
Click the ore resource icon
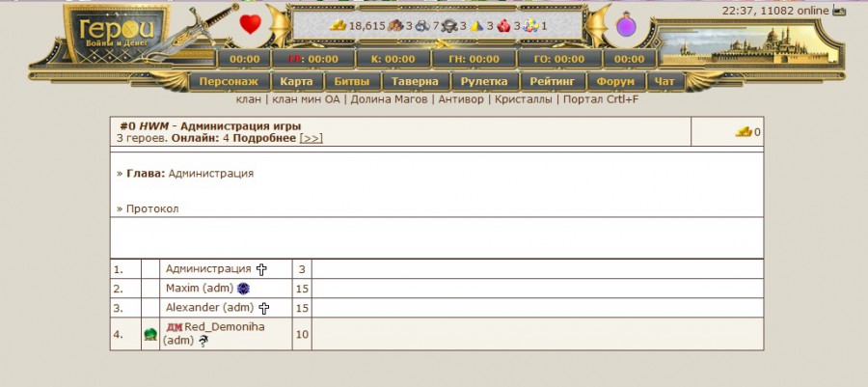(422, 25)
